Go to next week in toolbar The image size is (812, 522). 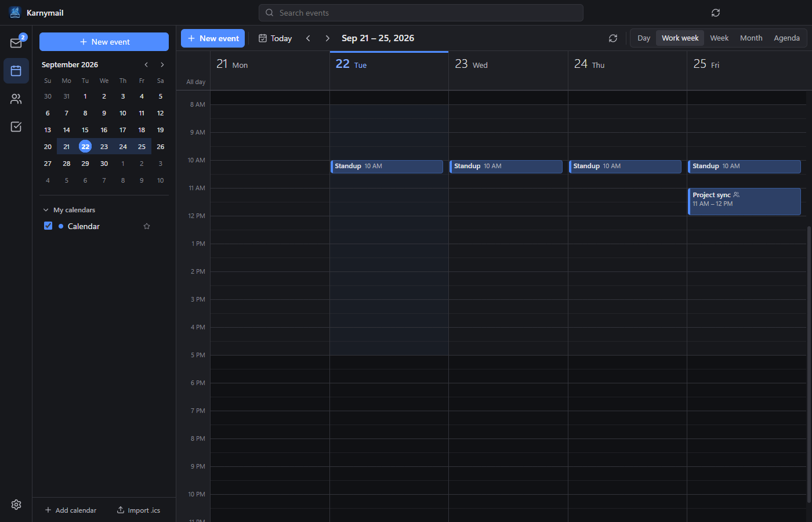pyautogui.click(x=327, y=38)
